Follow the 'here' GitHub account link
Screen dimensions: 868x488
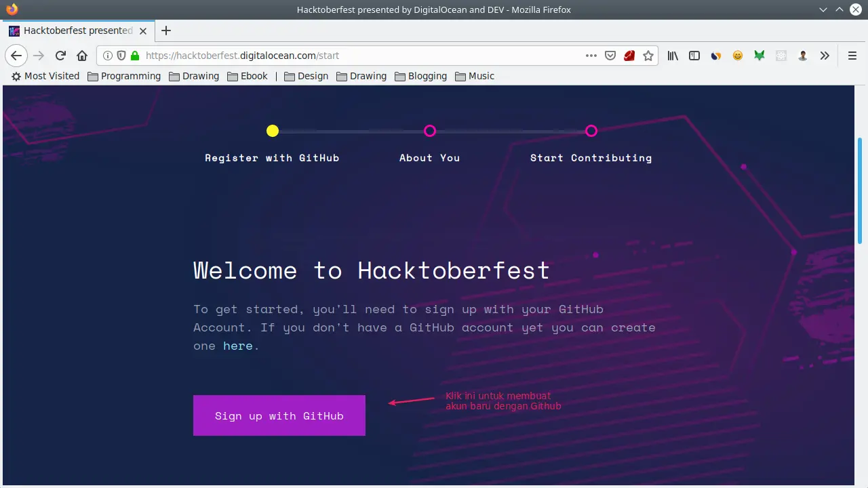(x=238, y=346)
